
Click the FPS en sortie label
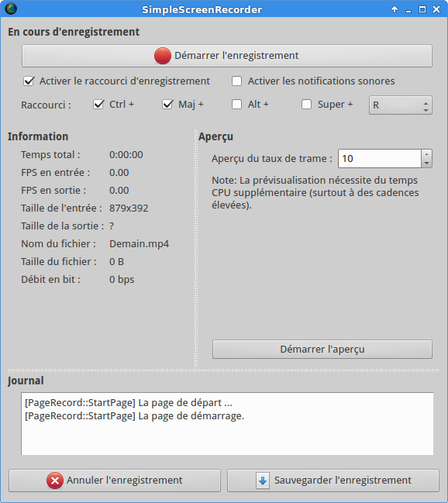53,191
